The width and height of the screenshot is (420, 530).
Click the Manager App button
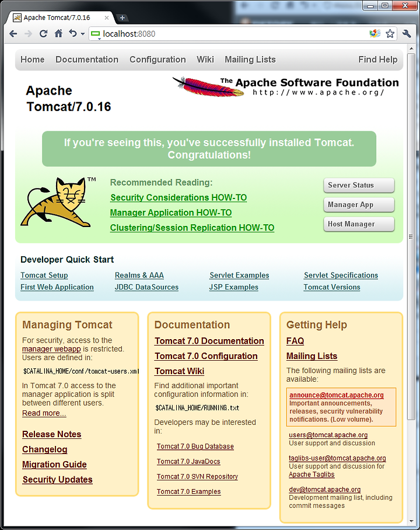tap(359, 204)
